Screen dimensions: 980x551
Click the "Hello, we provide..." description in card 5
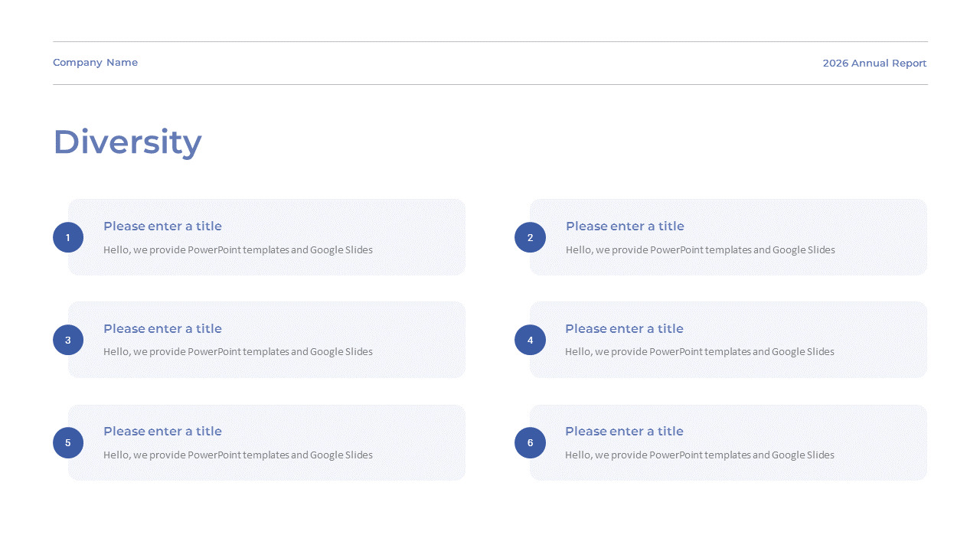click(238, 455)
